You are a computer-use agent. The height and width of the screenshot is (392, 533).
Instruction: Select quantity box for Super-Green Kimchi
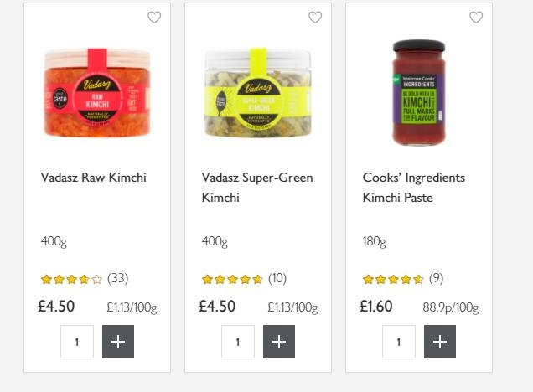point(238,342)
